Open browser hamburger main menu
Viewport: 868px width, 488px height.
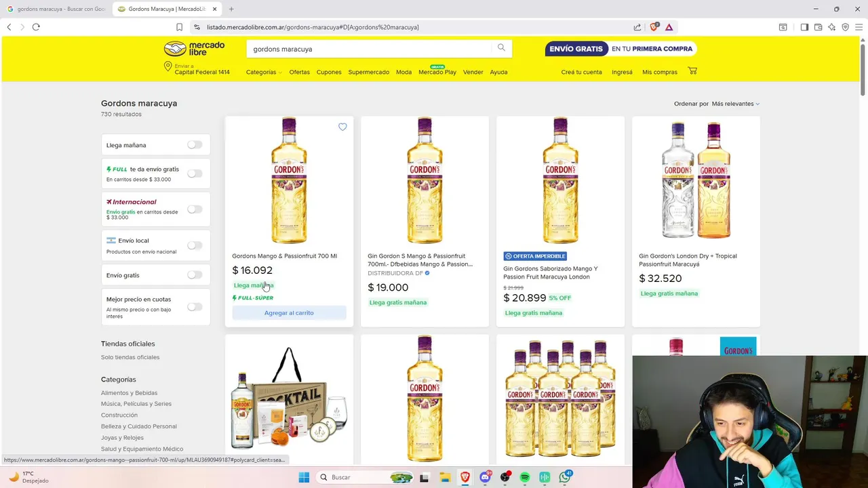coord(859,27)
